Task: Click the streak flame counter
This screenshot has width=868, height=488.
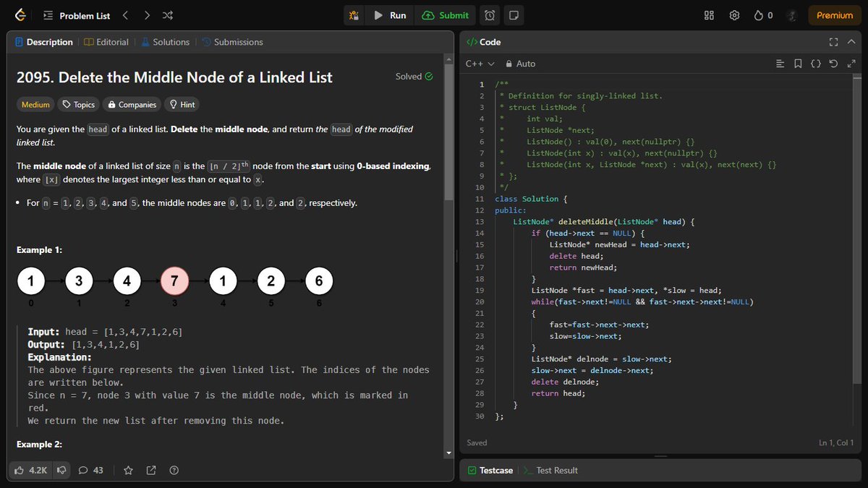Action: (x=764, y=15)
